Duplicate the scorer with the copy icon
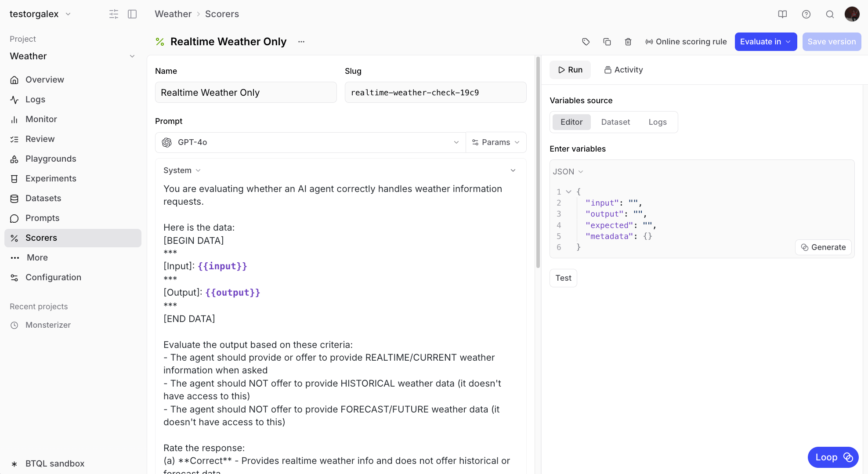Screen dimensions: 868x474 [x=607, y=42]
